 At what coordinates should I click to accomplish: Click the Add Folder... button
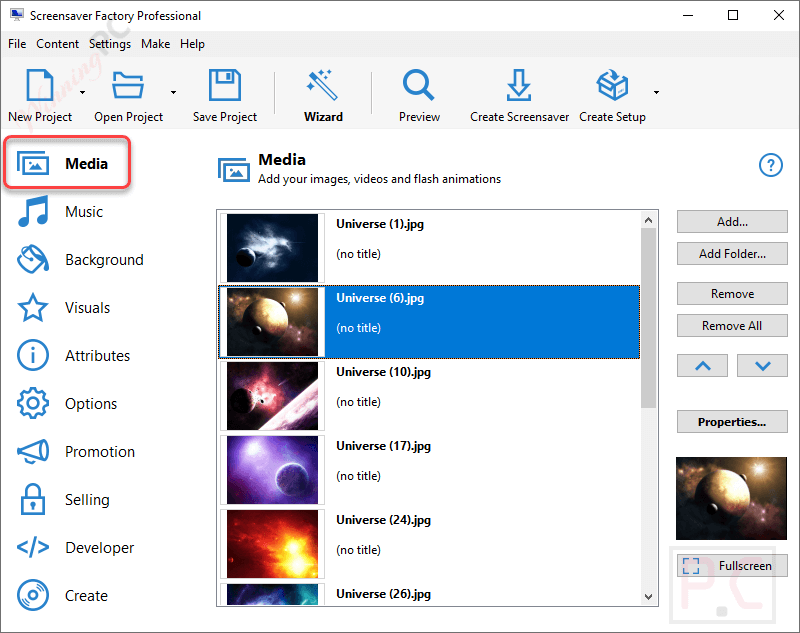point(732,254)
